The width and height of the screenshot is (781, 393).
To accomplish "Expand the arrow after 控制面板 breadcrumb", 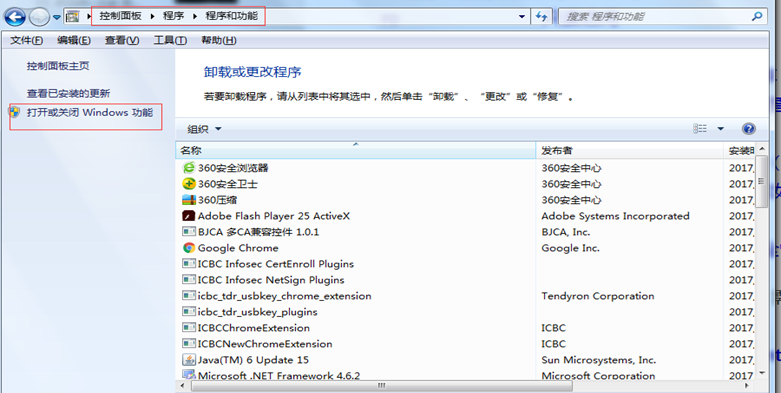I will [x=152, y=16].
